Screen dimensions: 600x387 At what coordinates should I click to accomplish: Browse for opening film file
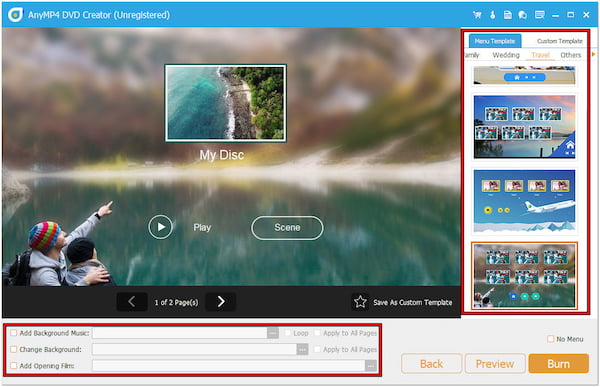(x=371, y=366)
